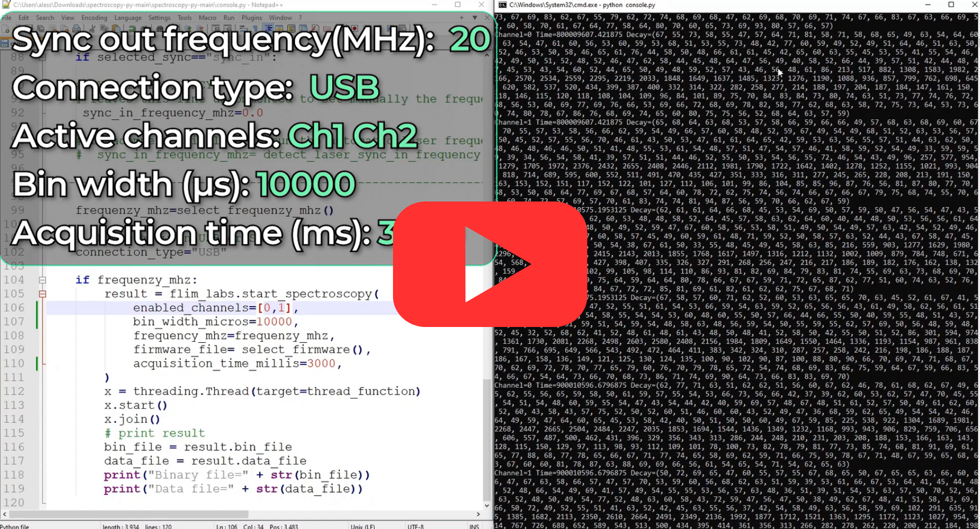Click the Print toolbar icon
Screen dimensions: 980x529
tap(76, 29)
